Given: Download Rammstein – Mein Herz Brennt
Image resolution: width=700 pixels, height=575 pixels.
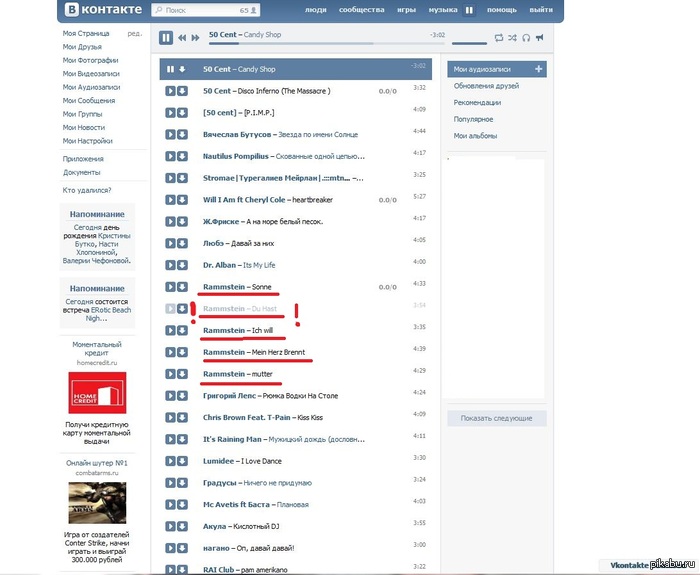Looking at the screenshot, I should (182, 352).
